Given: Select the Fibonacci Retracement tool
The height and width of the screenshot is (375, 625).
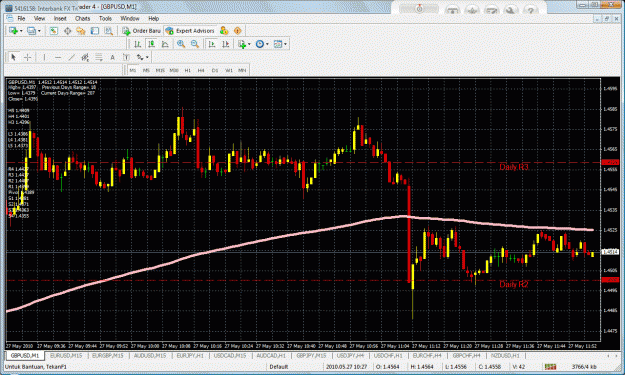Looking at the screenshot, I should [98, 57].
